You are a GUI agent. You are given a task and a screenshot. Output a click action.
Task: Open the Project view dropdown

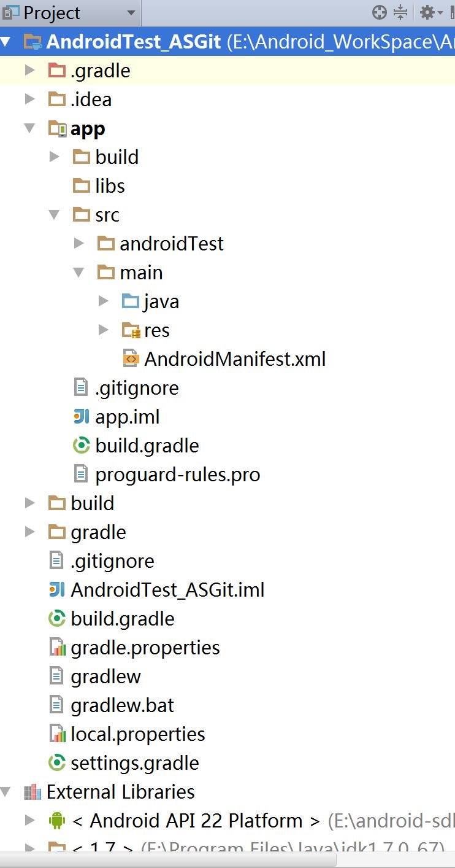coord(131,12)
